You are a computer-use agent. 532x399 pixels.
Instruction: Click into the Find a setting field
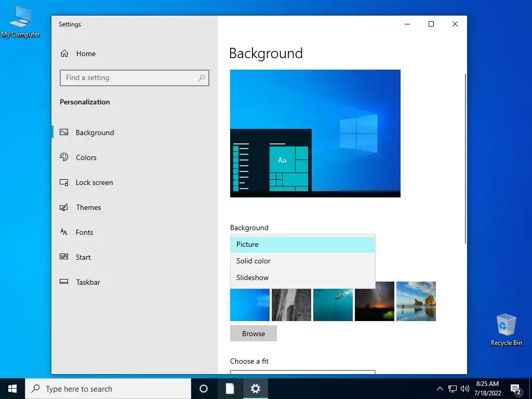[x=135, y=78]
